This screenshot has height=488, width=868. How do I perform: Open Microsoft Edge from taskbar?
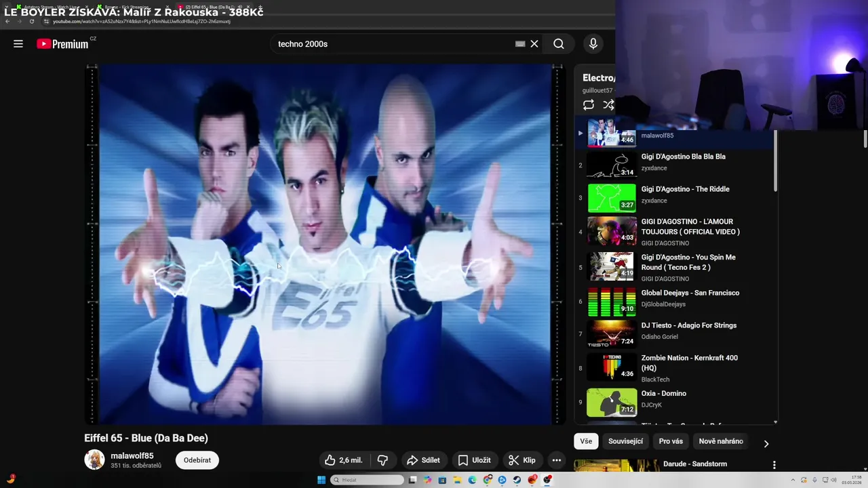pos(472,480)
